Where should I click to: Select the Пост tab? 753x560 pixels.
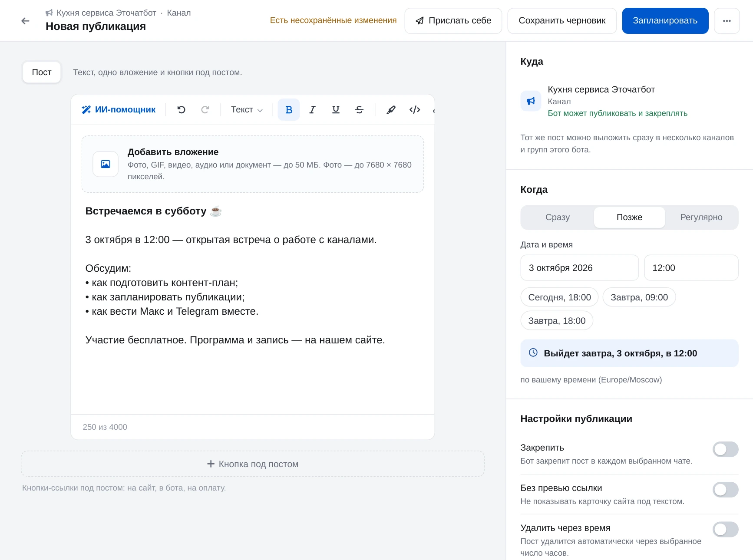tap(42, 72)
